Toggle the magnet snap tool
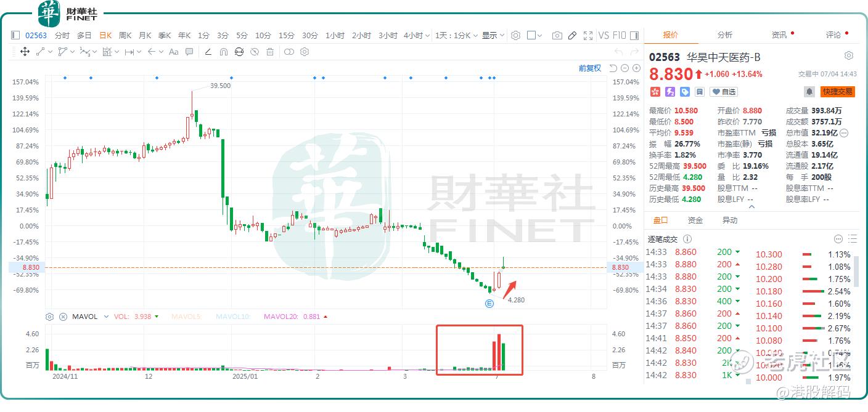Viewport: 868px width, 412px height. click(223, 52)
